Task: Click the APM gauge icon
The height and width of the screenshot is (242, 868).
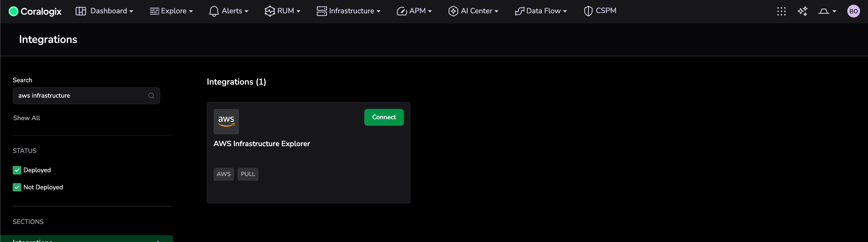Action: coord(402,11)
